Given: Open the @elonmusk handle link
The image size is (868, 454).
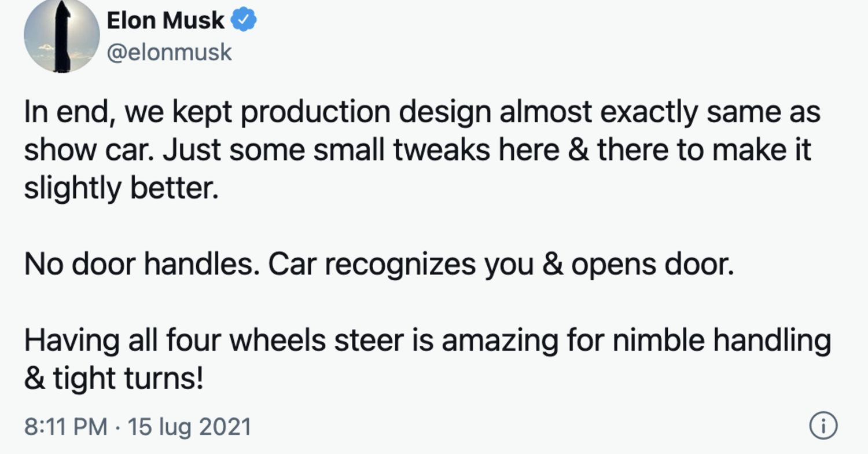Looking at the screenshot, I should click(169, 52).
